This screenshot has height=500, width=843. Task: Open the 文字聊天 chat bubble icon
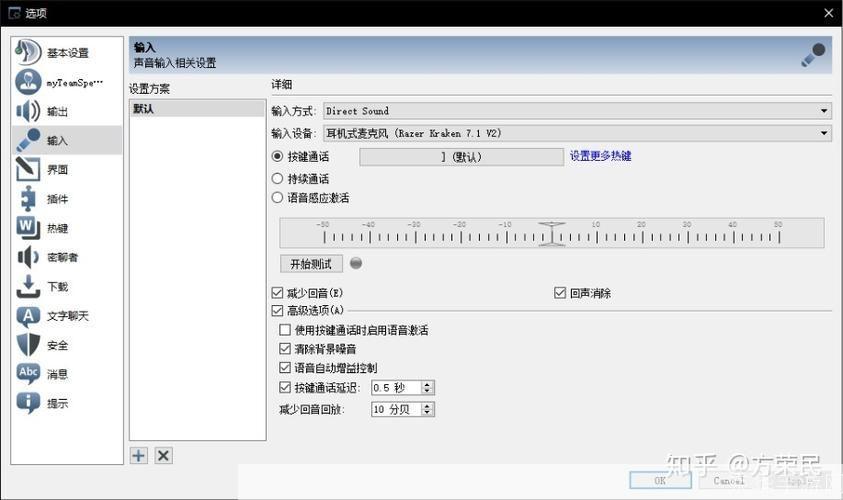pyautogui.click(x=28, y=316)
